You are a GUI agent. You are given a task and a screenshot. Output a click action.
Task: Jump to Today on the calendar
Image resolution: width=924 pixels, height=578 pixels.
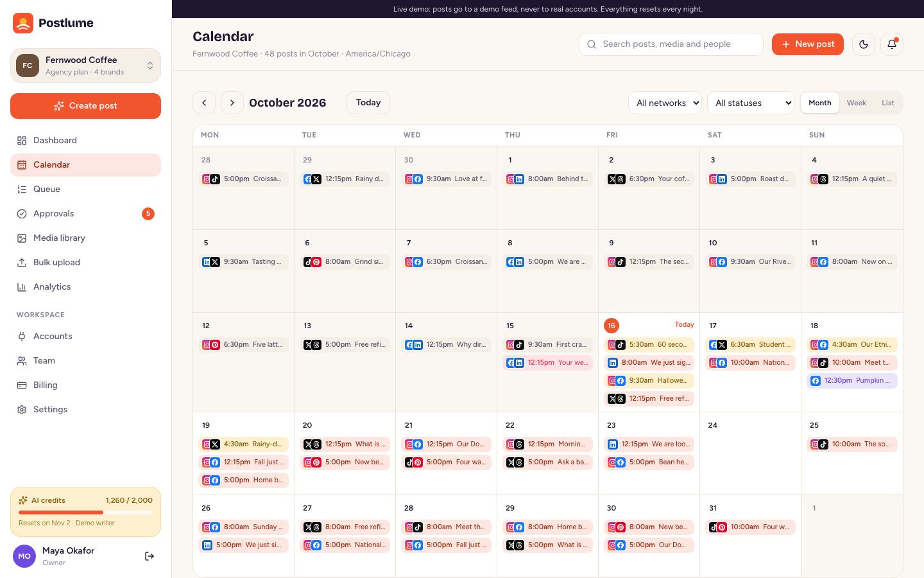(368, 103)
